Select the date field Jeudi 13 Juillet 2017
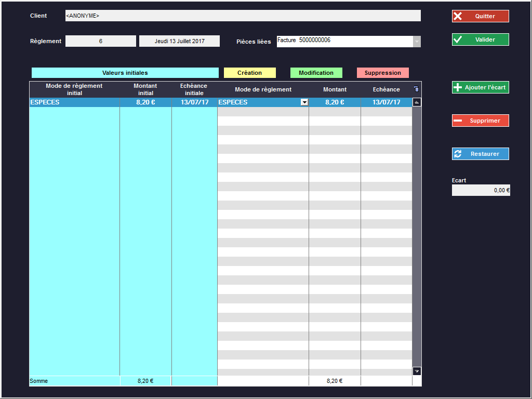This screenshot has height=399, width=532. coord(179,41)
